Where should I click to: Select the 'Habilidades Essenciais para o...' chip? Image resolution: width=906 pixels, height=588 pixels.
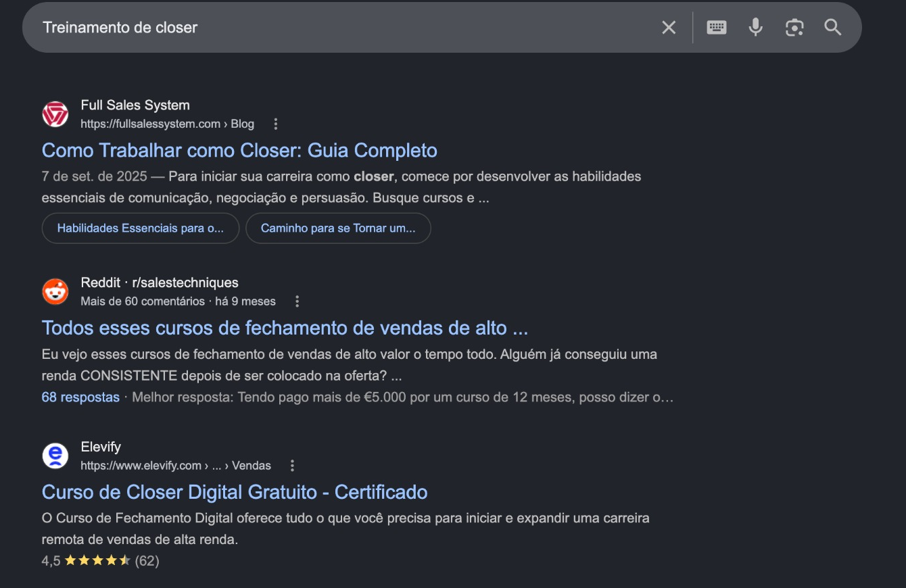tap(141, 228)
